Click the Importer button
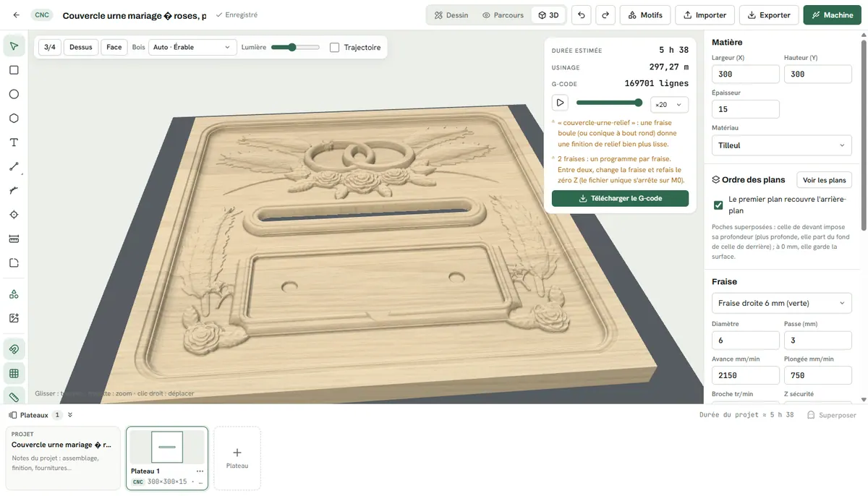This screenshot has height=496, width=868. [x=705, y=14]
